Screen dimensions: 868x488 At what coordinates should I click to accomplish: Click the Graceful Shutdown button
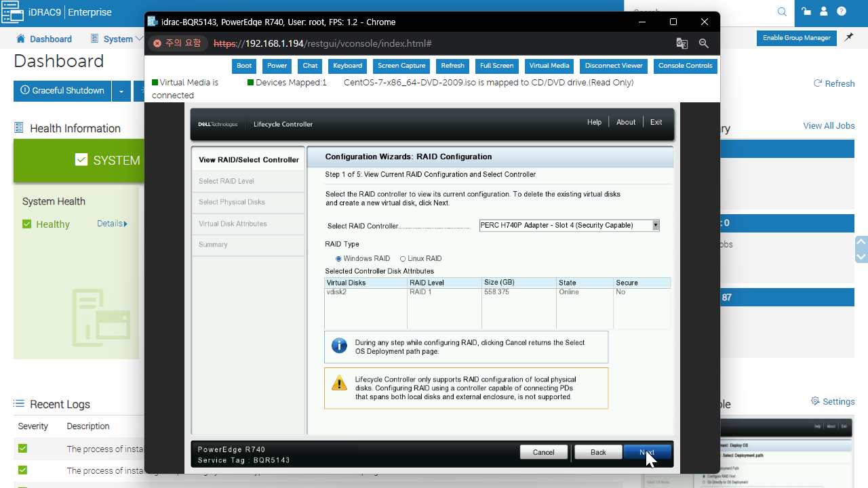coord(62,91)
